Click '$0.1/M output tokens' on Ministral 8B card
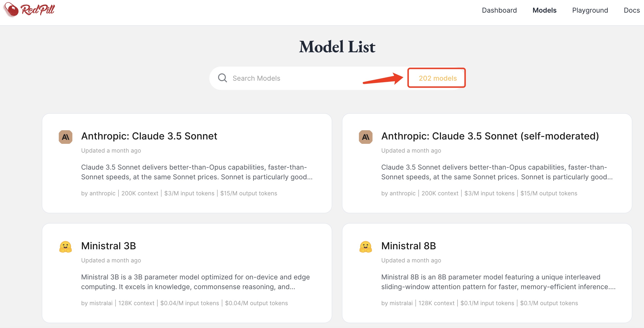Screen dimensions: 644x328 tap(549, 303)
